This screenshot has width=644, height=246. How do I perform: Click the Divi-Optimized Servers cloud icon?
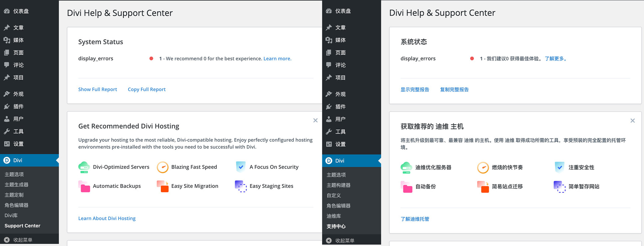84,167
